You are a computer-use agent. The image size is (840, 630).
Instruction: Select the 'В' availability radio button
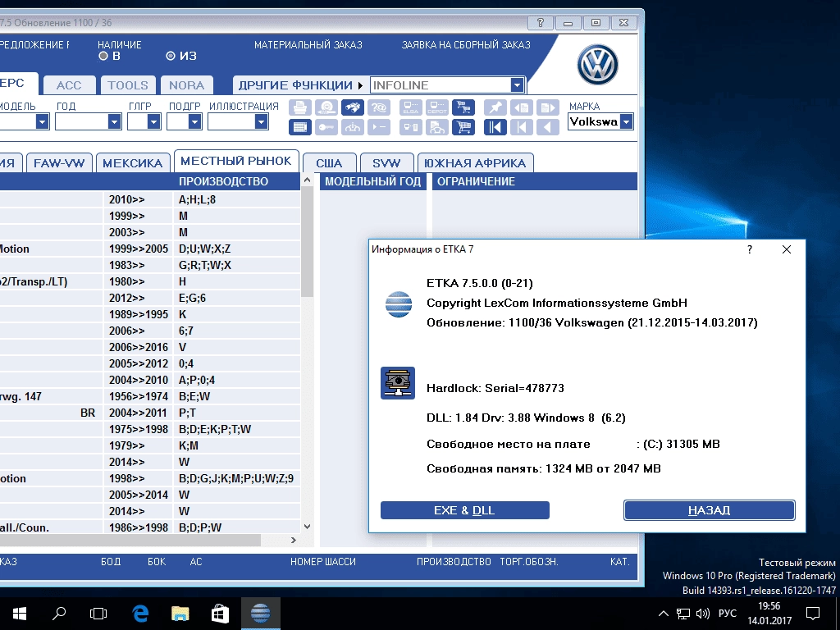[103, 56]
